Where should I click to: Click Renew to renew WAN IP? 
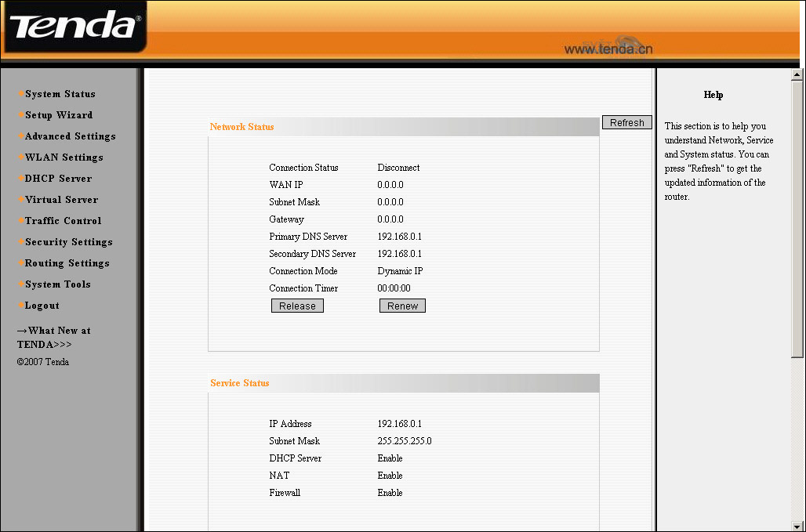click(402, 306)
